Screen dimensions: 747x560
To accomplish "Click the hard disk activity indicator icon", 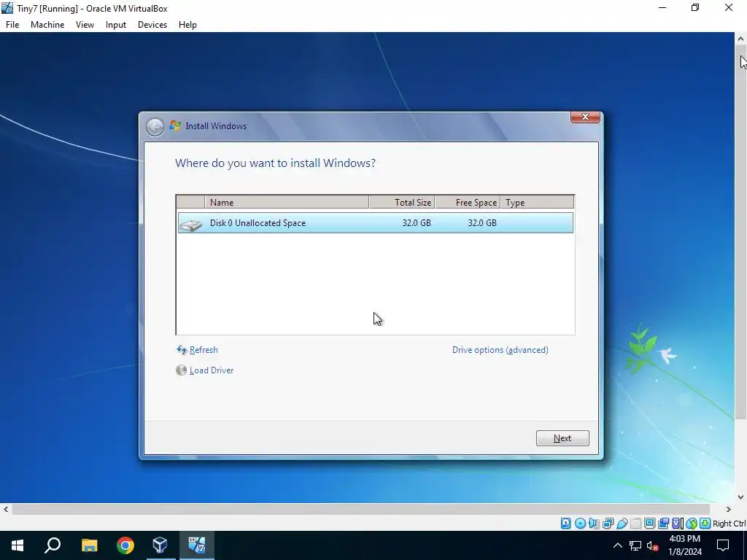I will tap(565, 524).
